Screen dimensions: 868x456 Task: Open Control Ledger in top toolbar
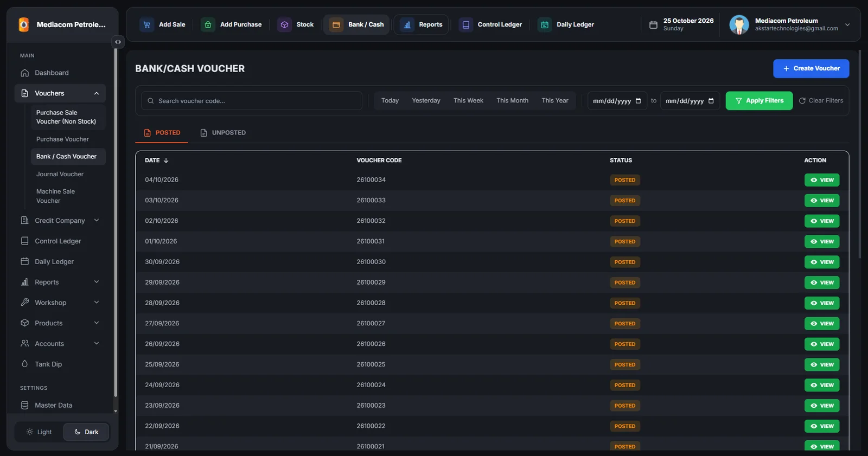490,24
